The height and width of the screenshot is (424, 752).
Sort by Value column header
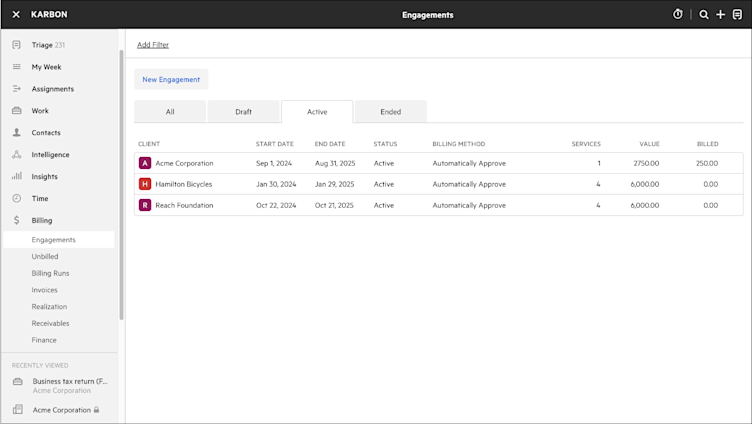point(649,144)
